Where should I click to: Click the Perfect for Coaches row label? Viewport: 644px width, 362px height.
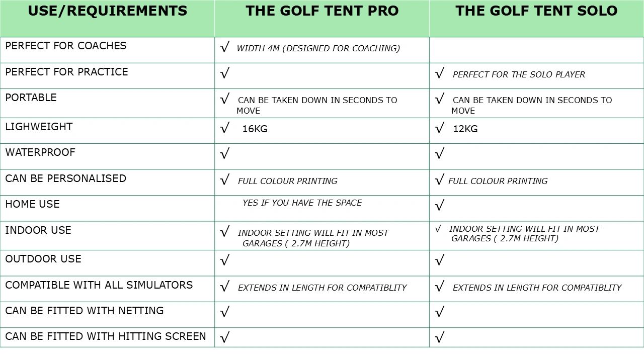66,46
